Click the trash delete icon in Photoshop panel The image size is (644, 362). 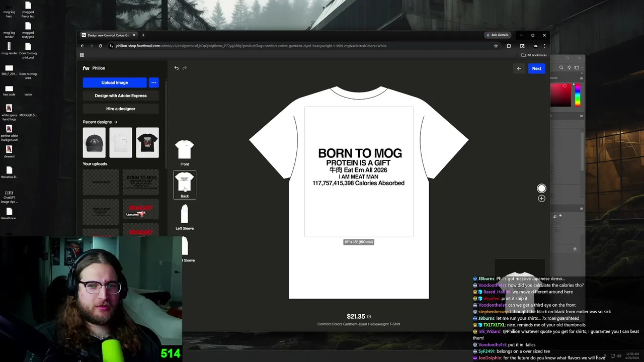[575, 249]
